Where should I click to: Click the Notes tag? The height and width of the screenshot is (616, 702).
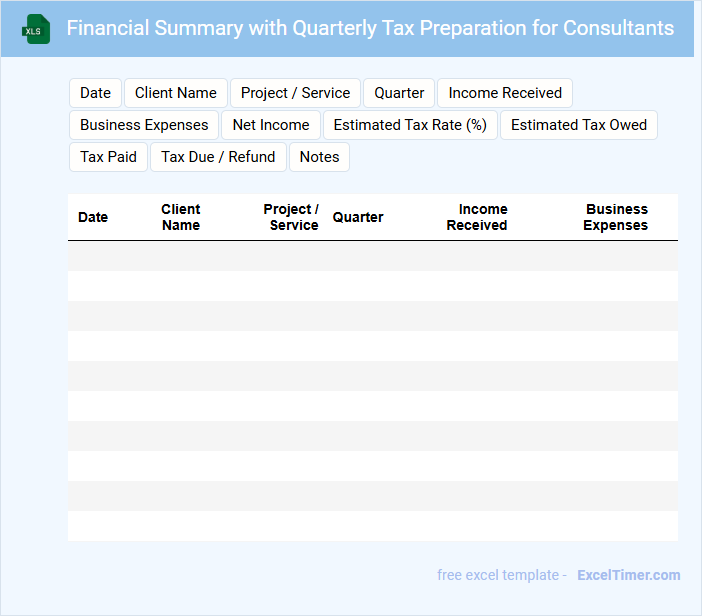[319, 157]
